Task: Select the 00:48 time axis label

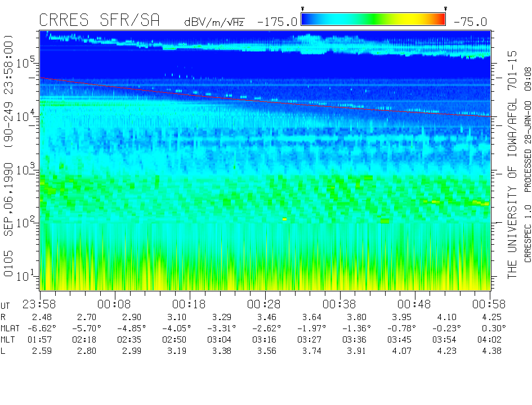Action: (x=414, y=304)
